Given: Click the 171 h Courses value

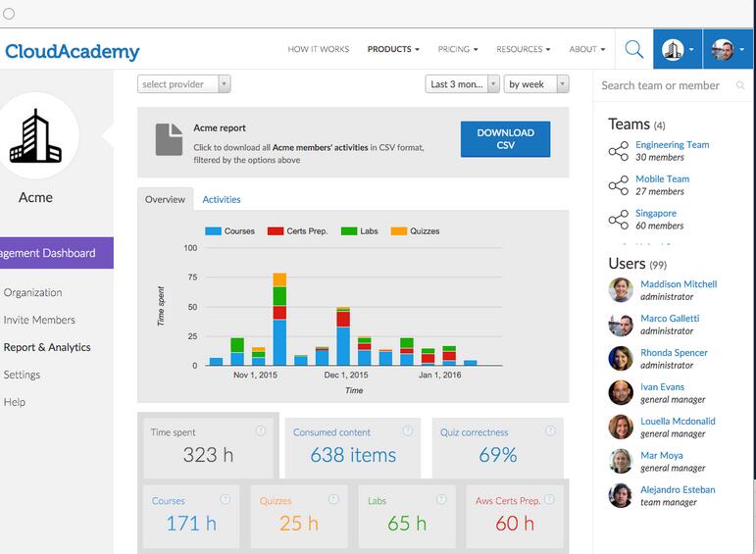Looking at the screenshot, I should (191, 524).
